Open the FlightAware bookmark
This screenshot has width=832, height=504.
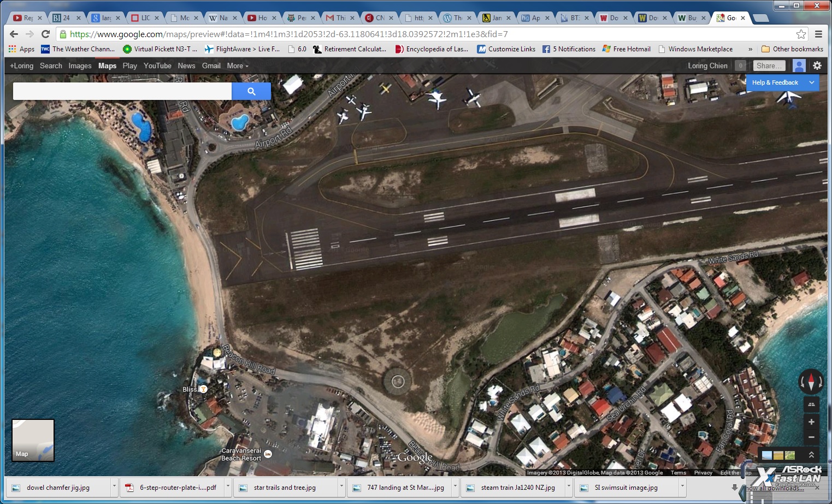[x=242, y=49]
